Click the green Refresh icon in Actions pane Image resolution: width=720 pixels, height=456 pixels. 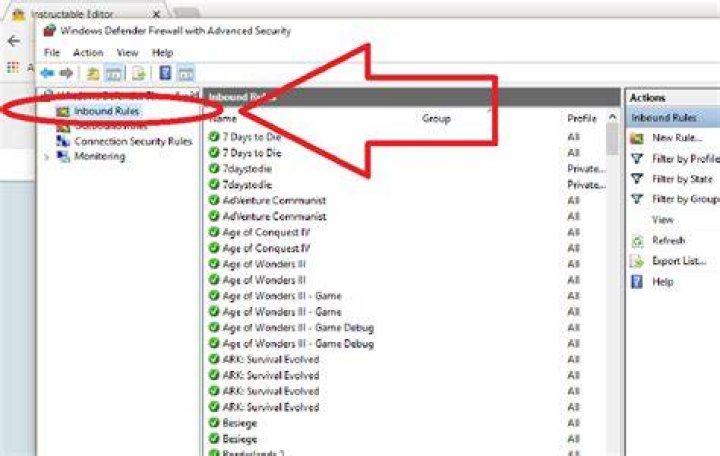637,241
